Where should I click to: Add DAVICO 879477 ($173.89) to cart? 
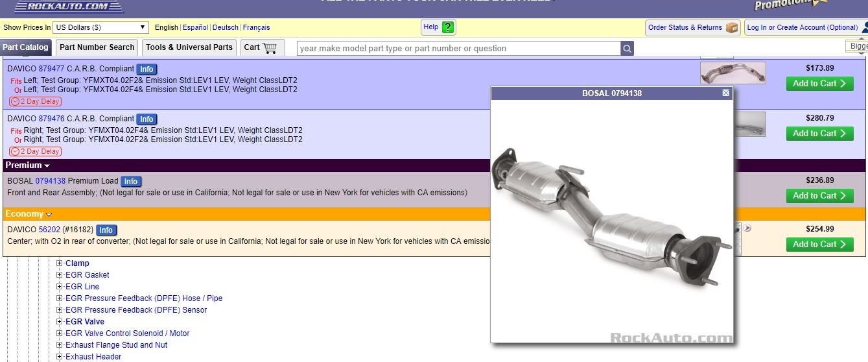[819, 83]
